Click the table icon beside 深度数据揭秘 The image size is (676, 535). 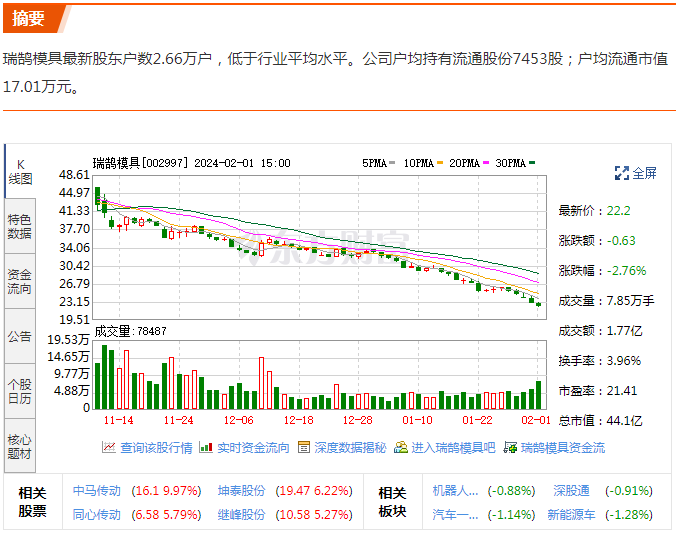click(304, 447)
